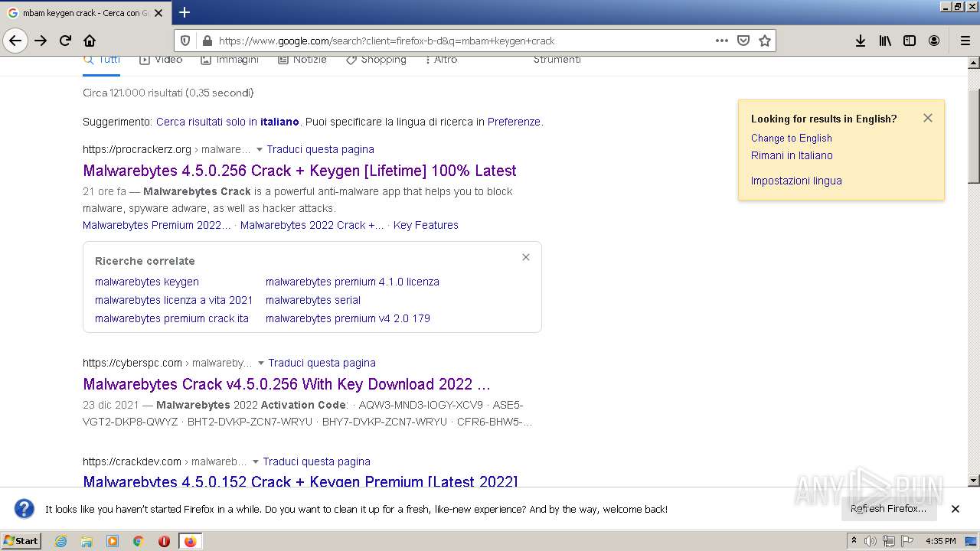Image resolution: width=980 pixels, height=551 pixels.
Task: Click page scrollbar down arrow
Action: tap(973, 481)
